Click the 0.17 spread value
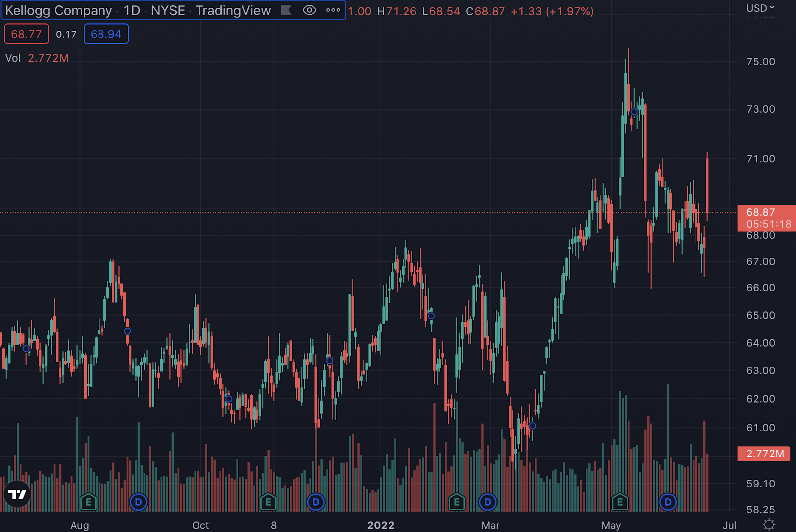 pos(66,34)
